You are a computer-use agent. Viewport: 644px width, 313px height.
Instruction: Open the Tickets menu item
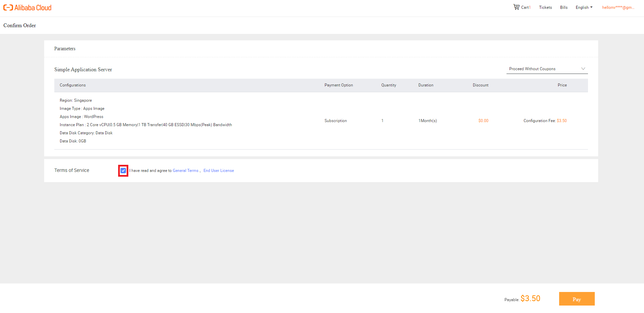(545, 7)
